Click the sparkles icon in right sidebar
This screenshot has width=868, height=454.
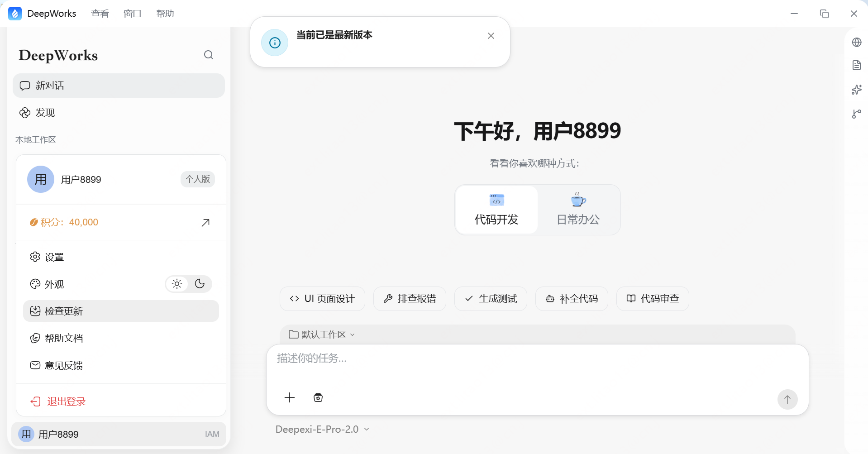tap(857, 90)
